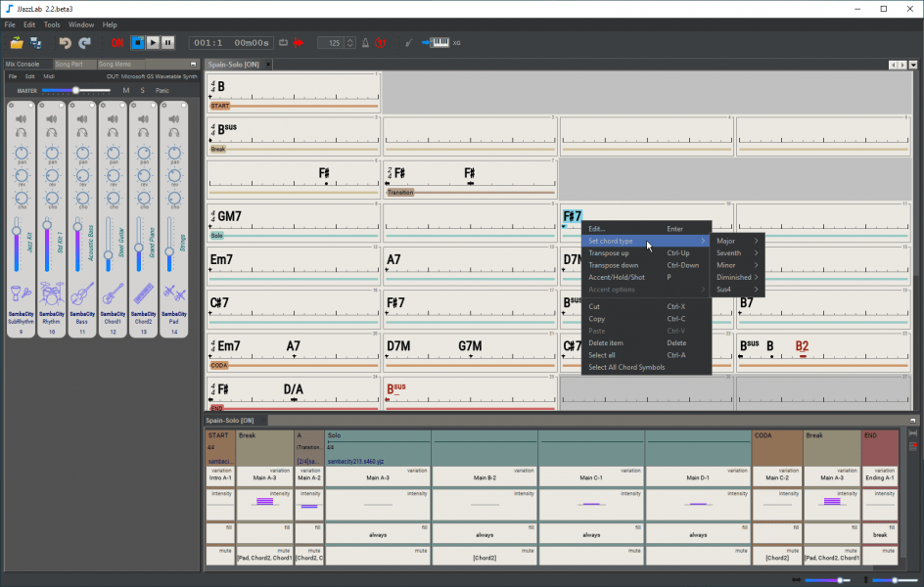Click the keyboard icon on Chord2 channel
Screen dimensions: 924x587
pos(144,293)
